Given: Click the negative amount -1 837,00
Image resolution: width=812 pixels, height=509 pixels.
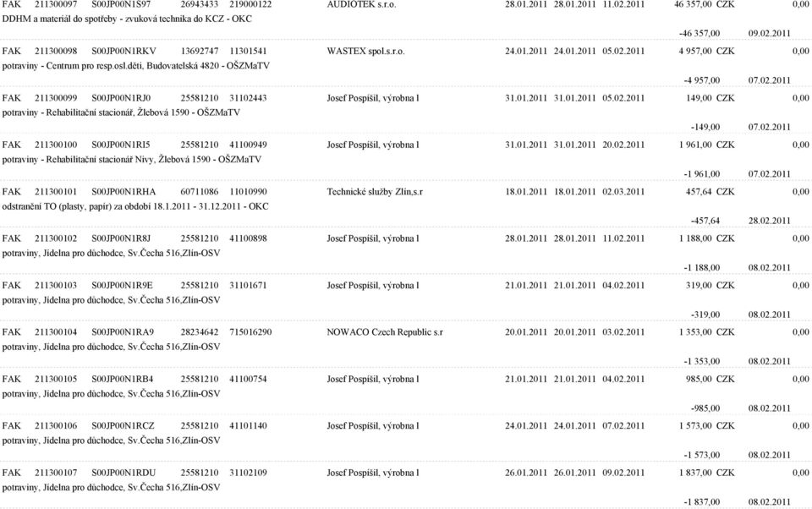Looking at the screenshot, I should [702, 501].
